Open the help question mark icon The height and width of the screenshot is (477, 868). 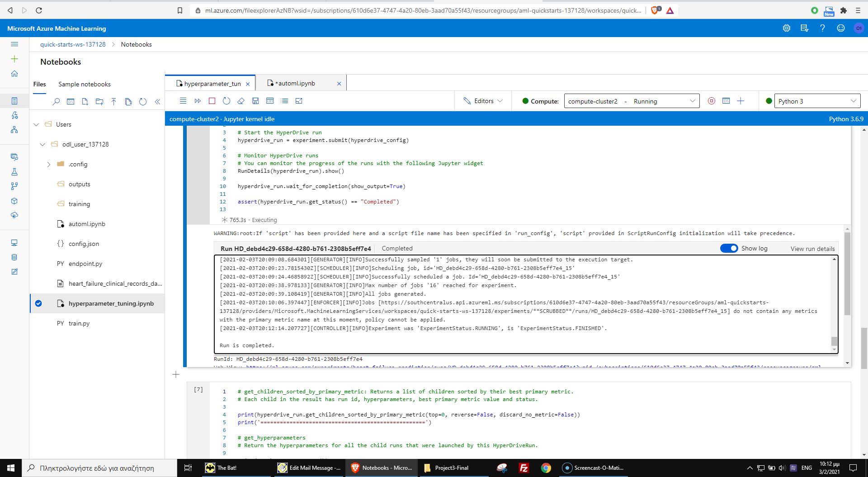[822, 28]
